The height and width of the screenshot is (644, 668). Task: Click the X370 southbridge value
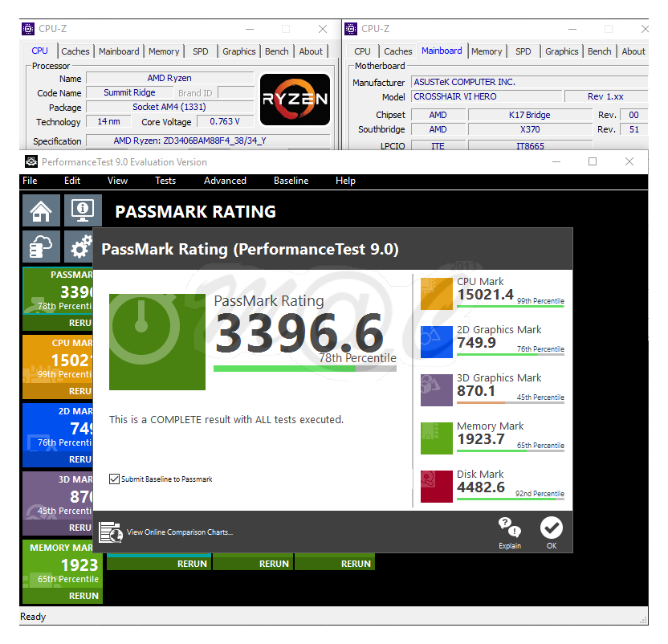coord(530,129)
